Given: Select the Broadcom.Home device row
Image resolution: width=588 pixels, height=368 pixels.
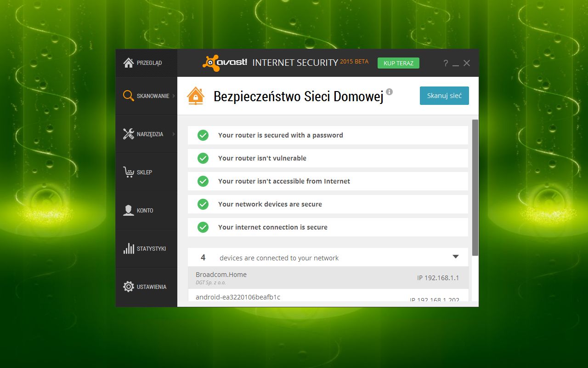Looking at the screenshot, I should click(x=328, y=278).
